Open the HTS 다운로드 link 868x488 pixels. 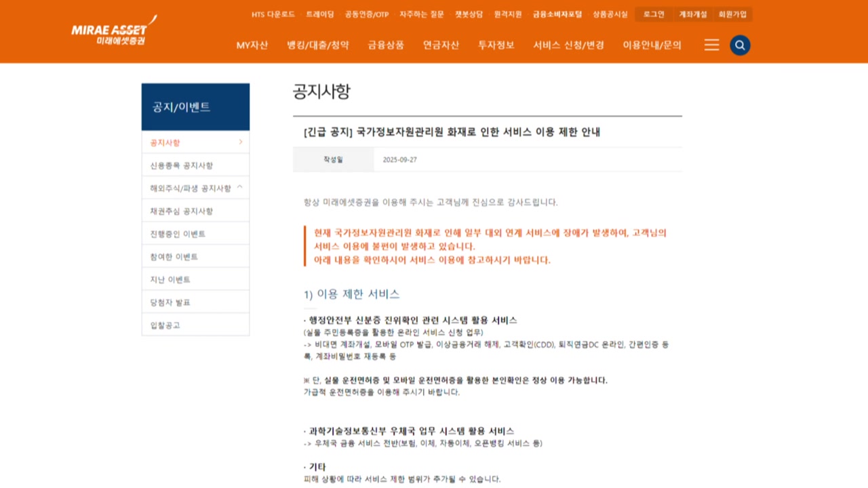tap(273, 14)
